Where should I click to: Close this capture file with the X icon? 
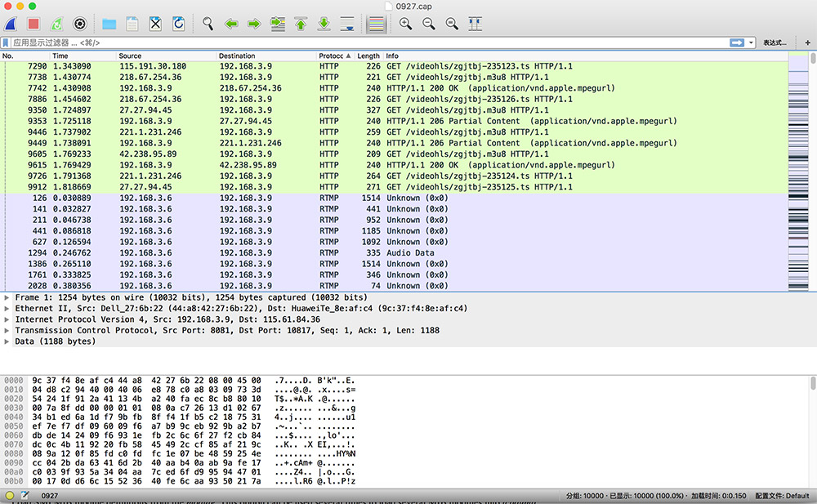tap(155, 24)
